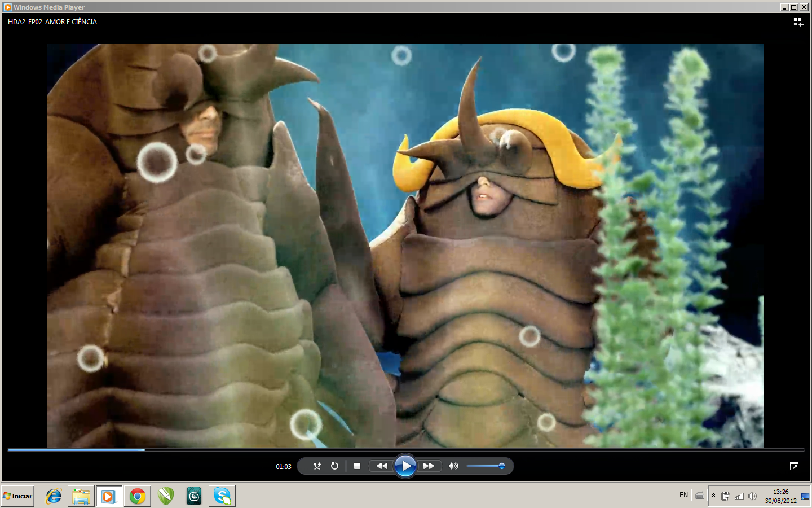Open Skype from the taskbar

tap(222, 496)
